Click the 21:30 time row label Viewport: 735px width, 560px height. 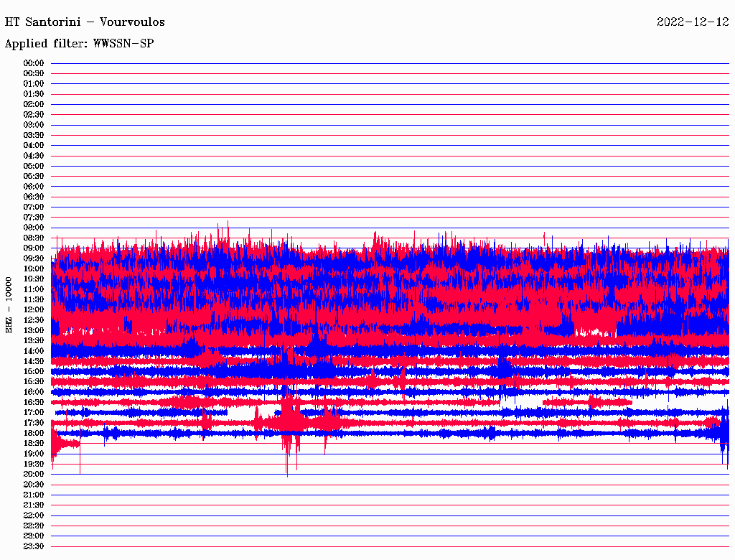tap(34, 505)
